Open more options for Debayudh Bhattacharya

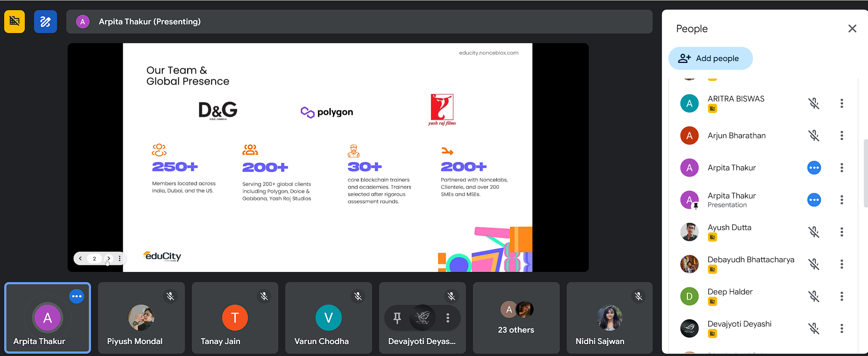(842, 264)
